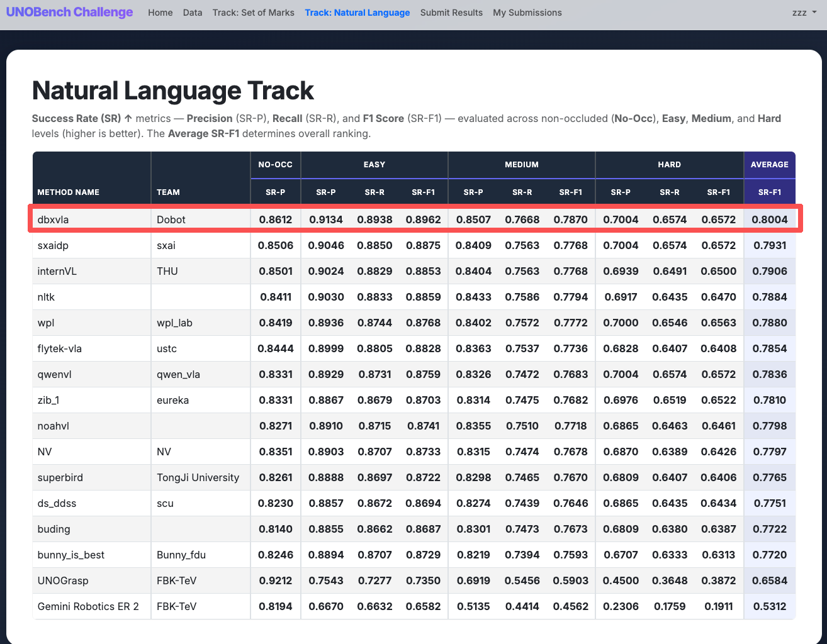
Task: Select the highlighted dbxvla row name
Action: click(x=53, y=219)
